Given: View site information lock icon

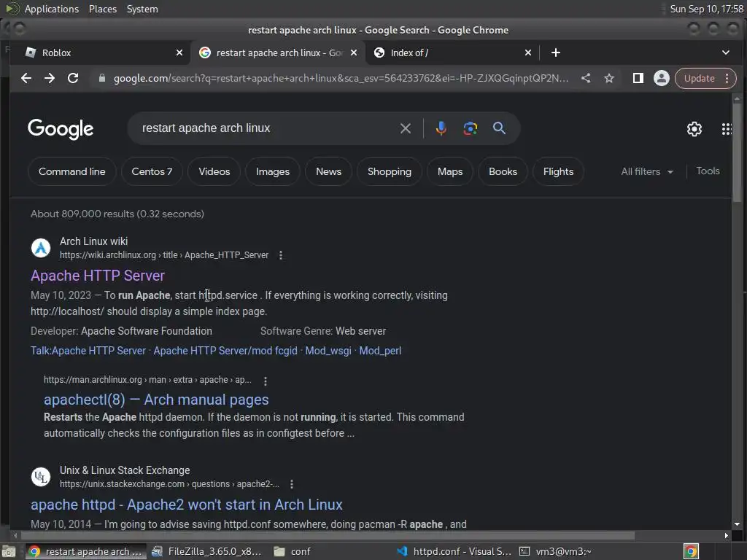Looking at the screenshot, I should [101, 78].
